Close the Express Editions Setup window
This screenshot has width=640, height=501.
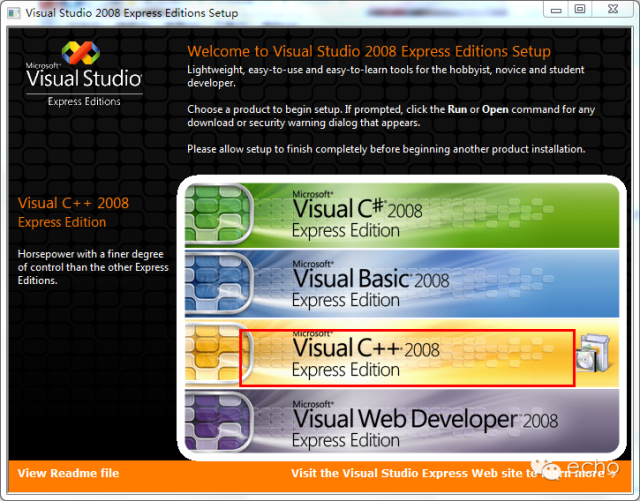click(x=613, y=9)
